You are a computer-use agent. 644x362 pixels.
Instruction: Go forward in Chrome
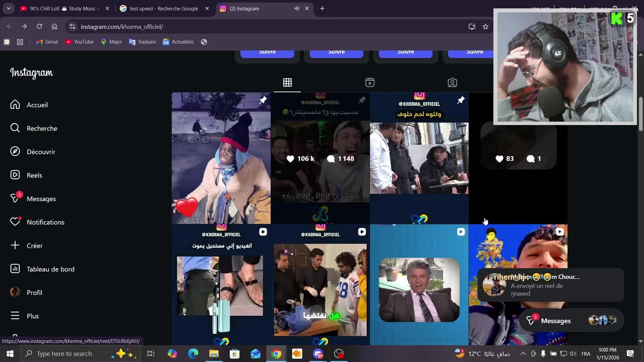pyautogui.click(x=24, y=27)
